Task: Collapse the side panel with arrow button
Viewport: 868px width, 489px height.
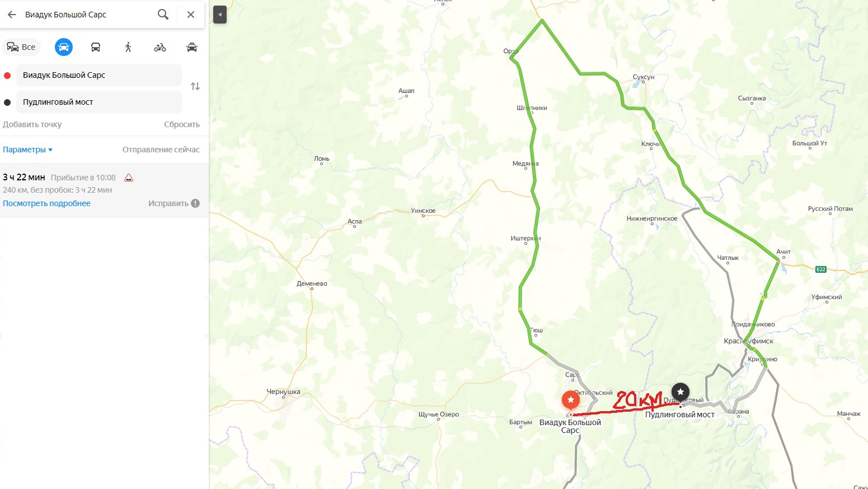Action: 220,15
